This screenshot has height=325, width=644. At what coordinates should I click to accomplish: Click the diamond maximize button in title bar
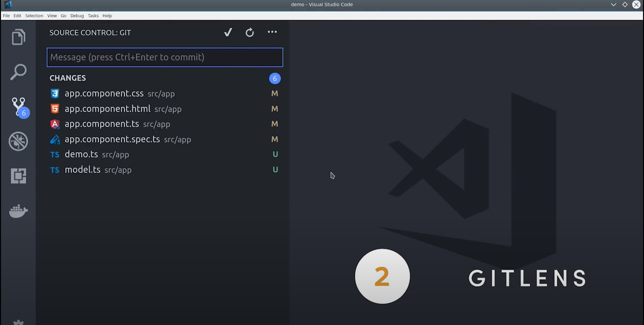point(625,4)
